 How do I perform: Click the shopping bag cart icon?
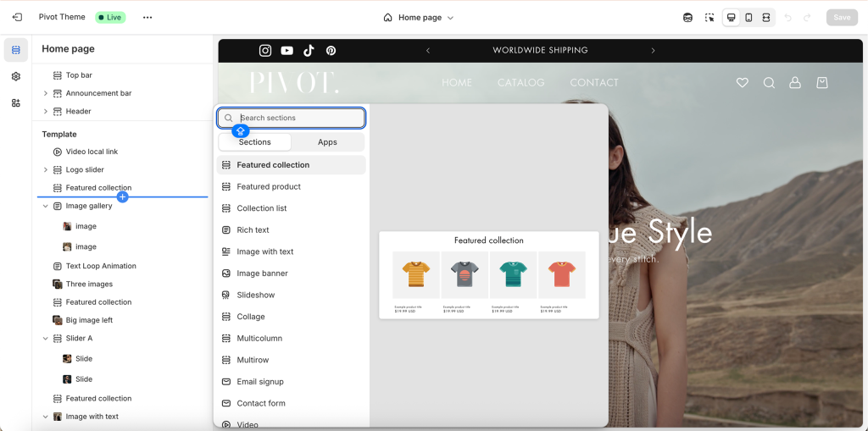[822, 83]
